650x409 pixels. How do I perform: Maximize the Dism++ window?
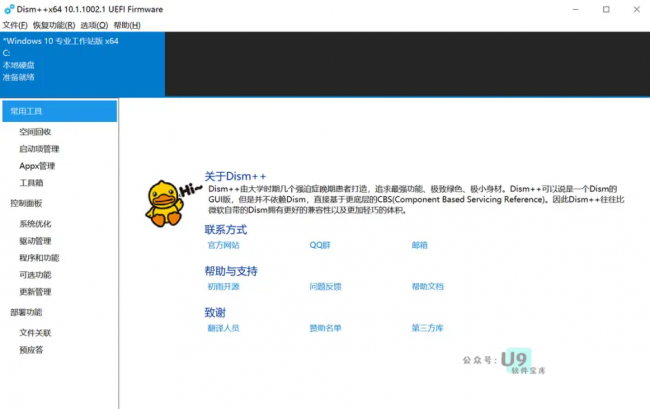[606, 9]
